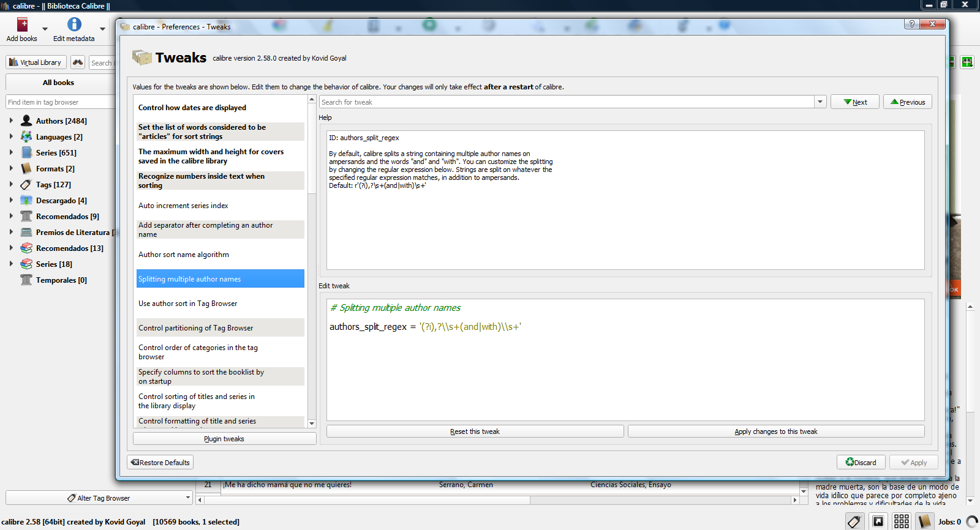Expand the Languages [2] category
Image resolution: width=980 pixels, height=530 pixels.
coord(11,136)
